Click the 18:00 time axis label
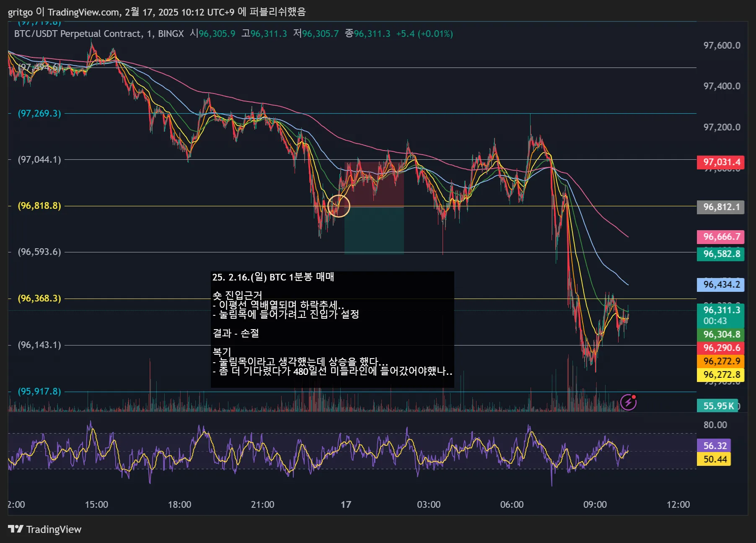The height and width of the screenshot is (543, 756). tap(179, 505)
